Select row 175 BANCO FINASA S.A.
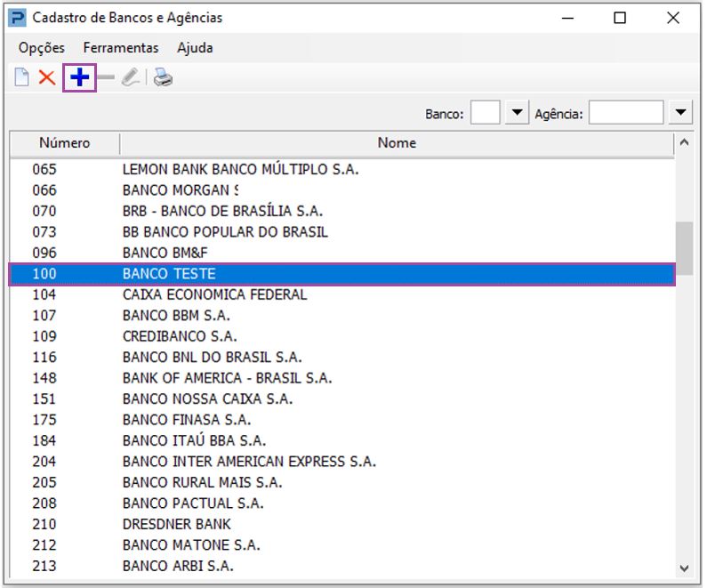The height and width of the screenshot is (588, 707). [x=342, y=420]
